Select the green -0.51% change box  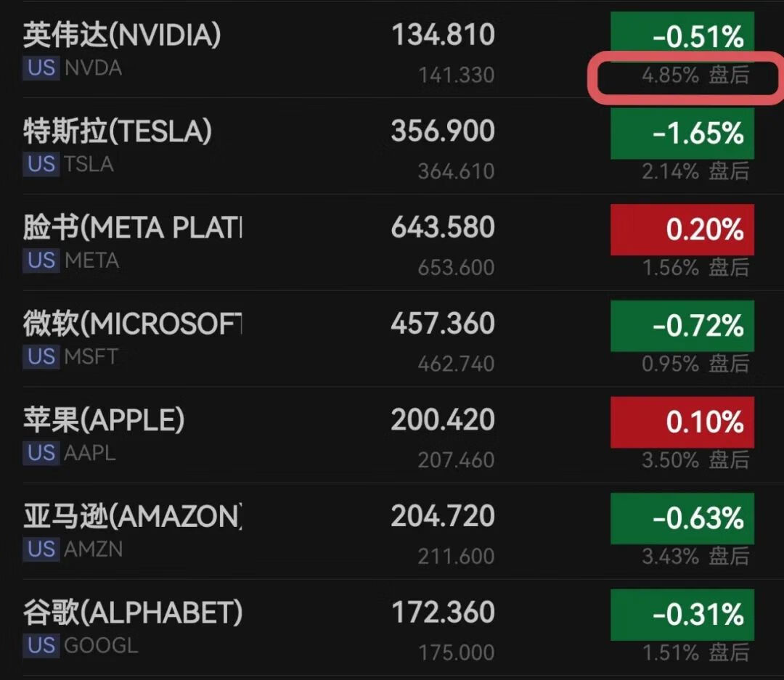click(682, 35)
